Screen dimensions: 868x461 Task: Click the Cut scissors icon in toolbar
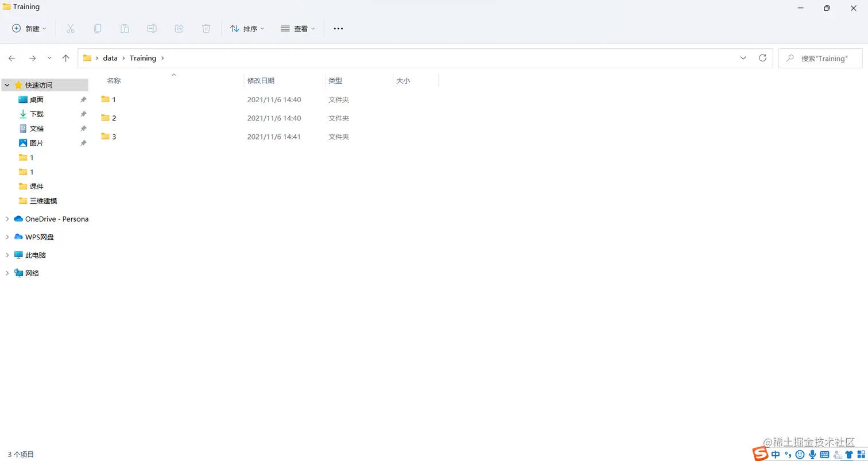point(71,28)
